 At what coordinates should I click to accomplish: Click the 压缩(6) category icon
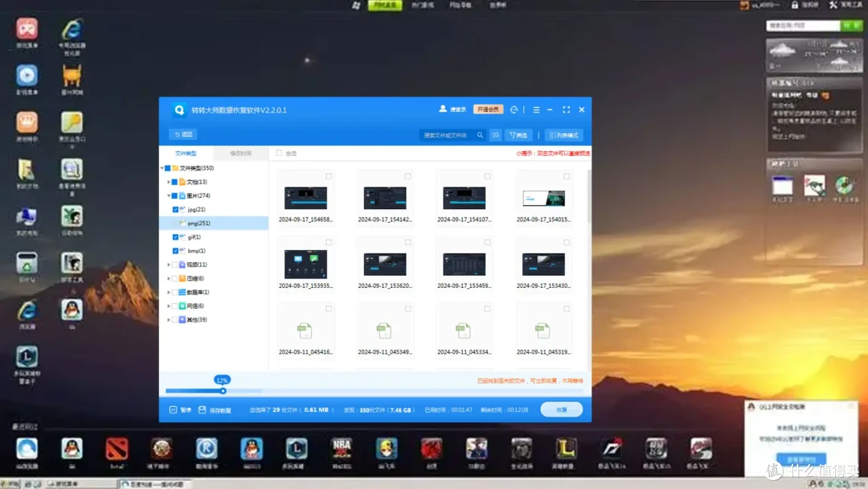182,278
